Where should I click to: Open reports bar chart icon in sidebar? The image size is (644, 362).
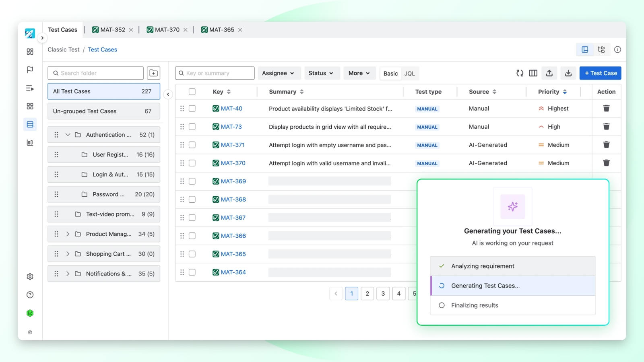click(x=30, y=142)
